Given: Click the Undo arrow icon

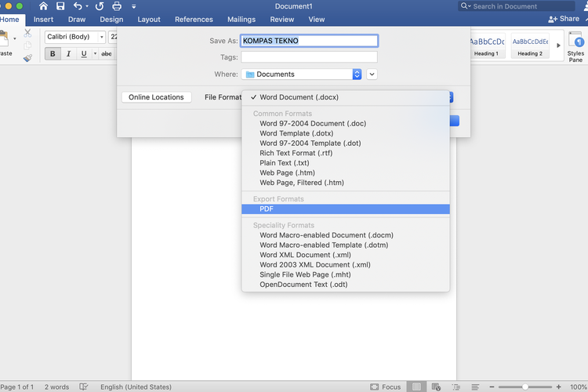Looking at the screenshot, I should tap(78, 6).
